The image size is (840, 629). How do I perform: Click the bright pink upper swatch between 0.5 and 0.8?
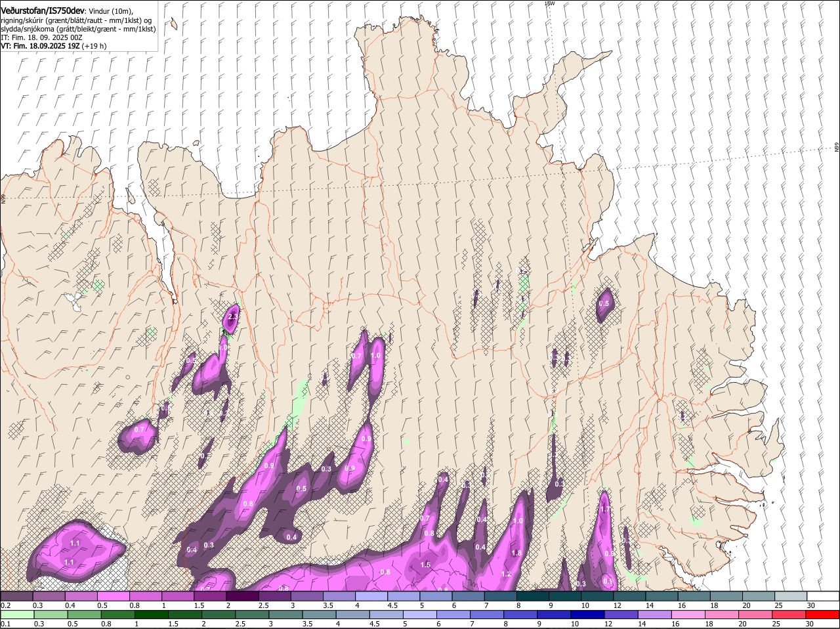(x=113, y=596)
